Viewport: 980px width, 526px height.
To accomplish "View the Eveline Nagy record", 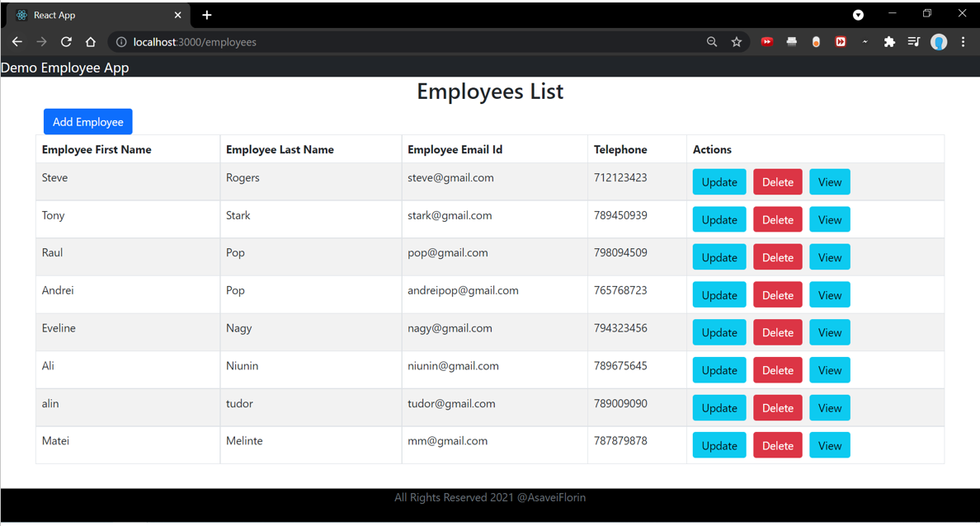I will click(x=829, y=333).
